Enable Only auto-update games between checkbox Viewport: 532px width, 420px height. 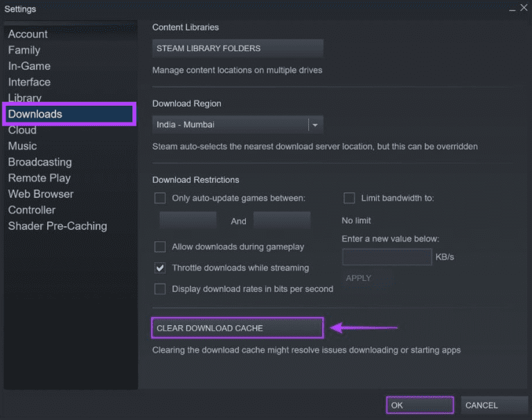pyautogui.click(x=160, y=198)
